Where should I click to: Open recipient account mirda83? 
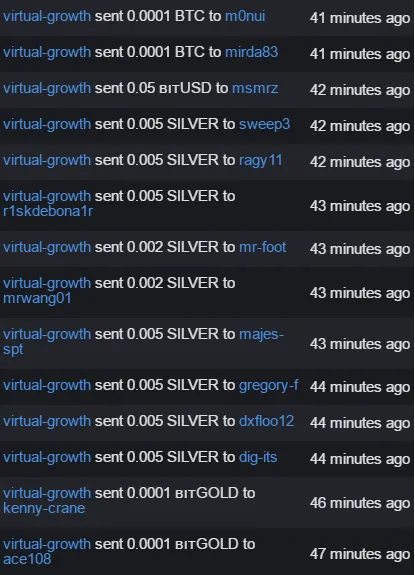tap(251, 52)
